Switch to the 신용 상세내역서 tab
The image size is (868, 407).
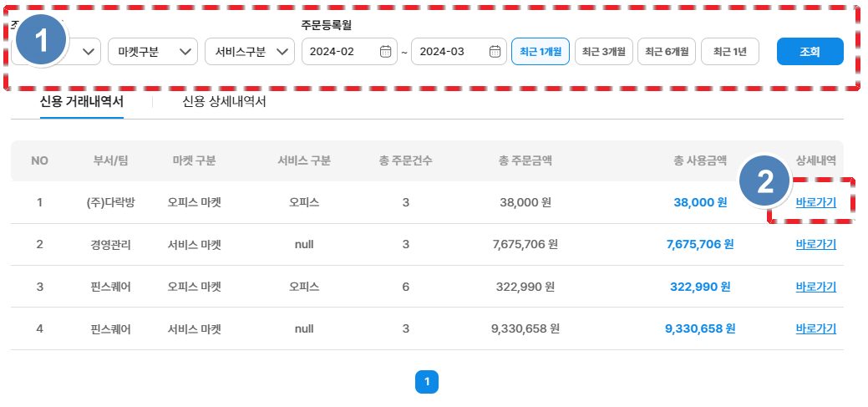pyautogui.click(x=224, y=102)
